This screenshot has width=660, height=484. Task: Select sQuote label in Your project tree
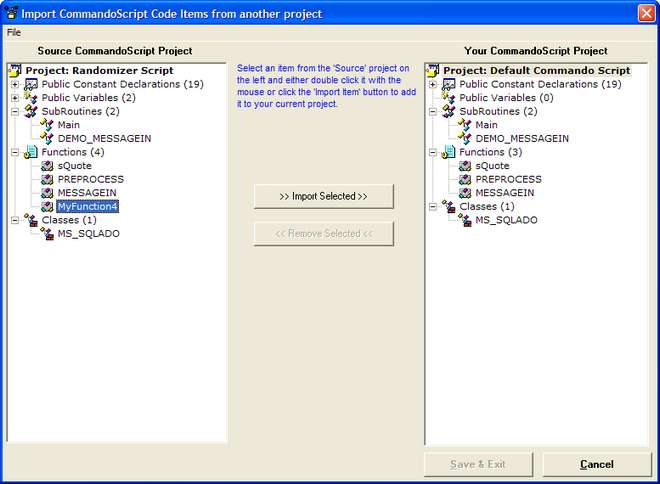click(x=492, y=166)
